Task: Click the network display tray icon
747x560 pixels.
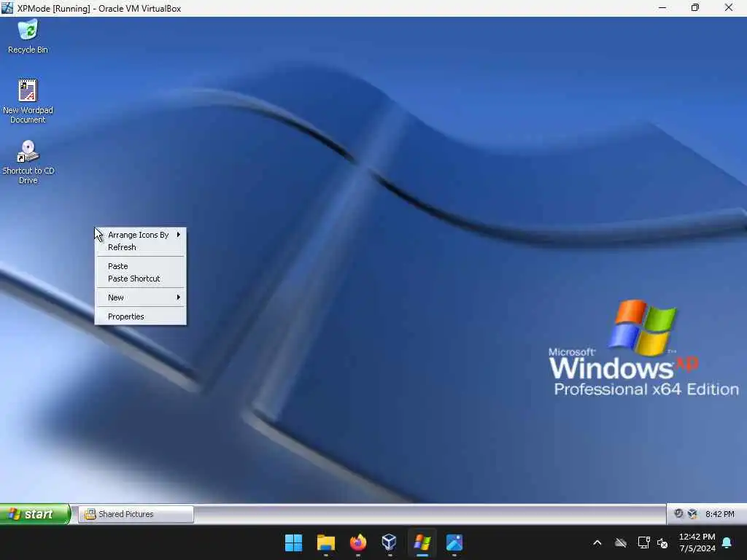Action: point(643,542)
